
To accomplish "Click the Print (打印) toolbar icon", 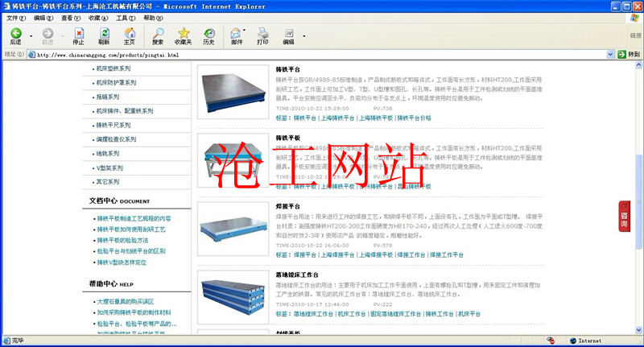I will coord(262,35).
